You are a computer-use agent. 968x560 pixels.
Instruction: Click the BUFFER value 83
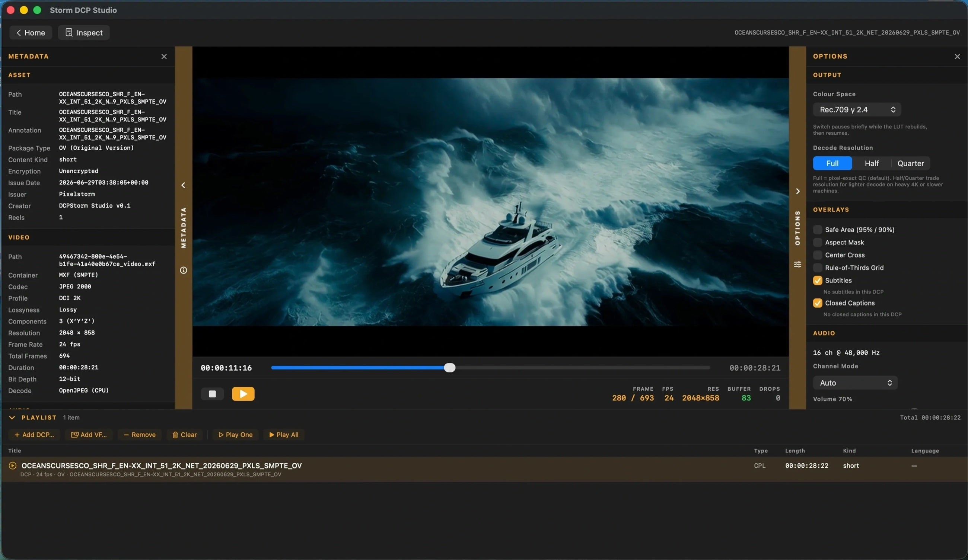(x=746, y=398)
